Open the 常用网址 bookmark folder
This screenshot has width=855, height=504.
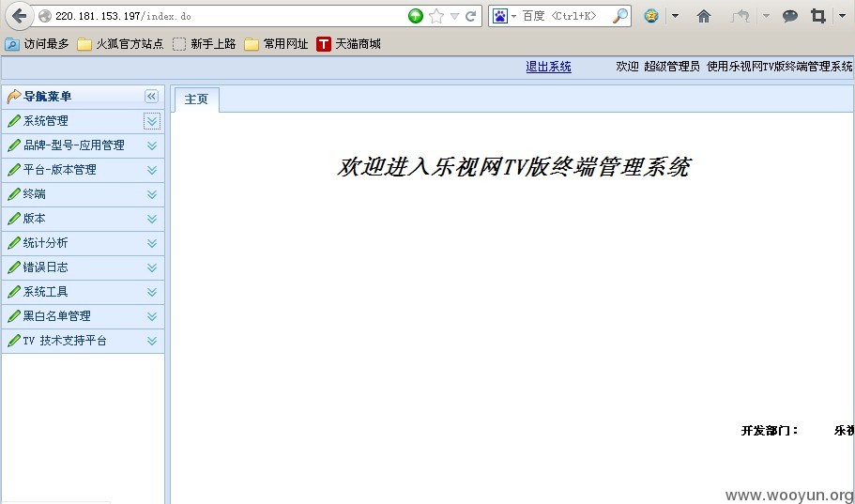277,44
